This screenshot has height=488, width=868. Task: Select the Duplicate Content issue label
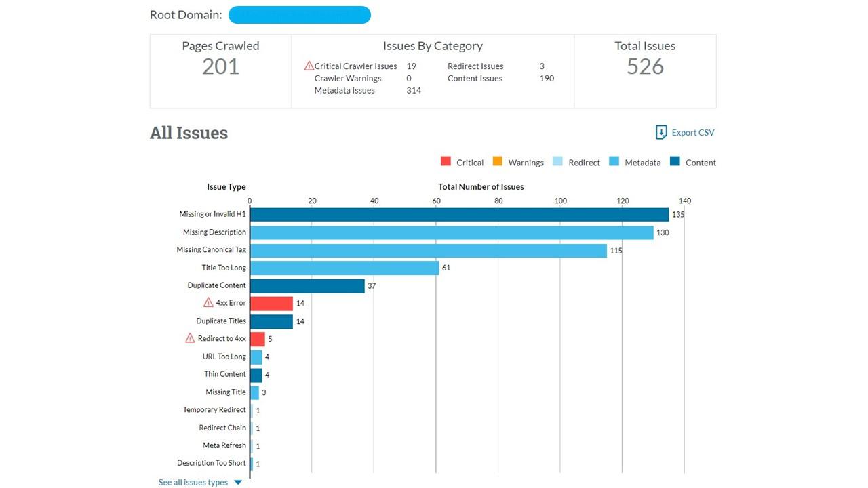[x=217, y=285]
